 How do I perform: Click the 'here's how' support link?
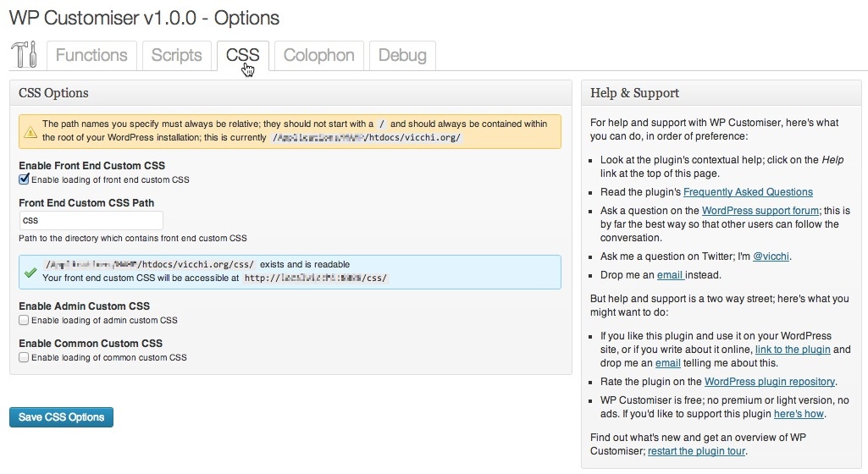click(799, 414)
